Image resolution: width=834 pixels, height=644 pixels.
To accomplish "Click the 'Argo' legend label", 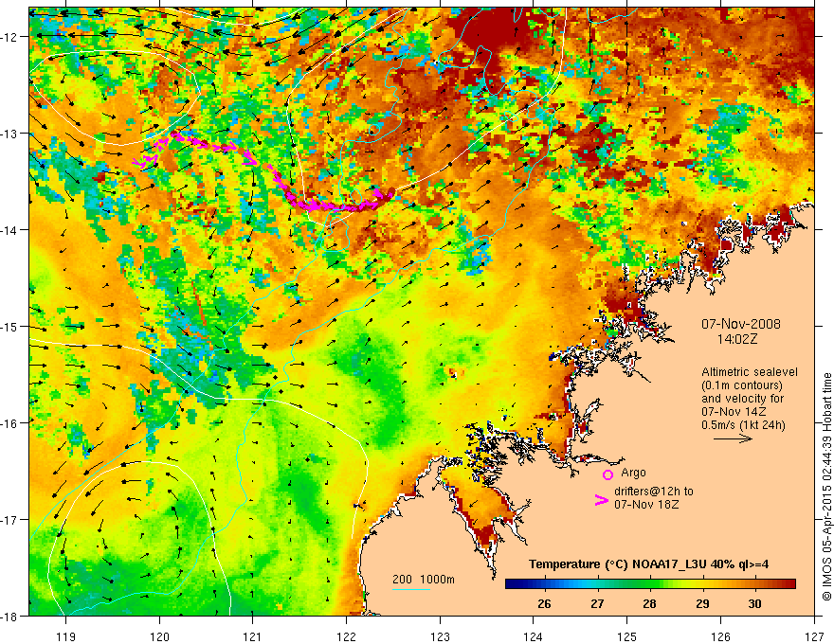I will [x=633, y=473].
